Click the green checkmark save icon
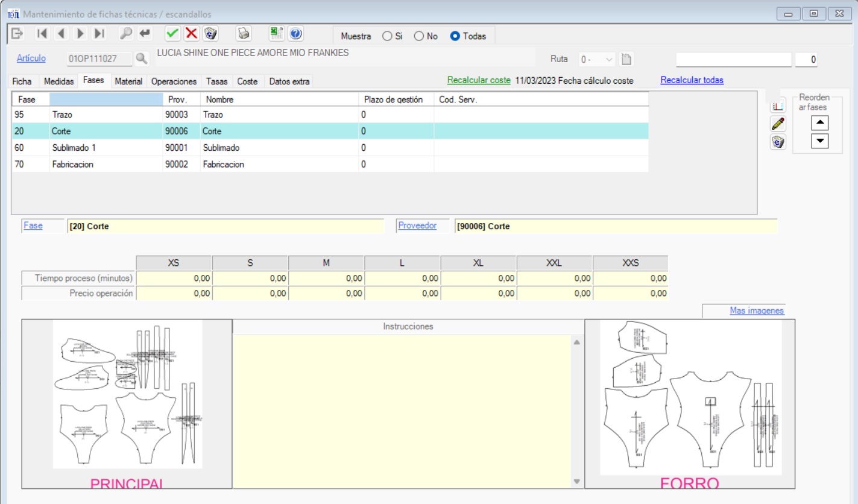This screenshot has width=858, height=504. pyautogui.click(x=172, y=34)
